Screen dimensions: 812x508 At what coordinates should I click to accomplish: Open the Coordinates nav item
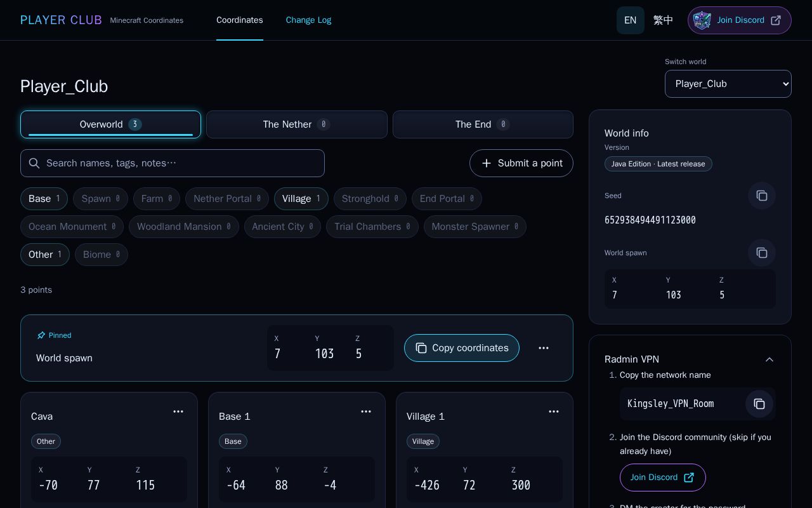(240, 20)
